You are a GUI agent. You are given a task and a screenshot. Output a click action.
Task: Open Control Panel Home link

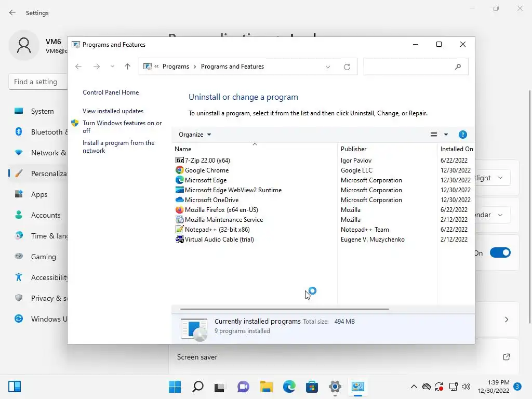coord(111,92)
